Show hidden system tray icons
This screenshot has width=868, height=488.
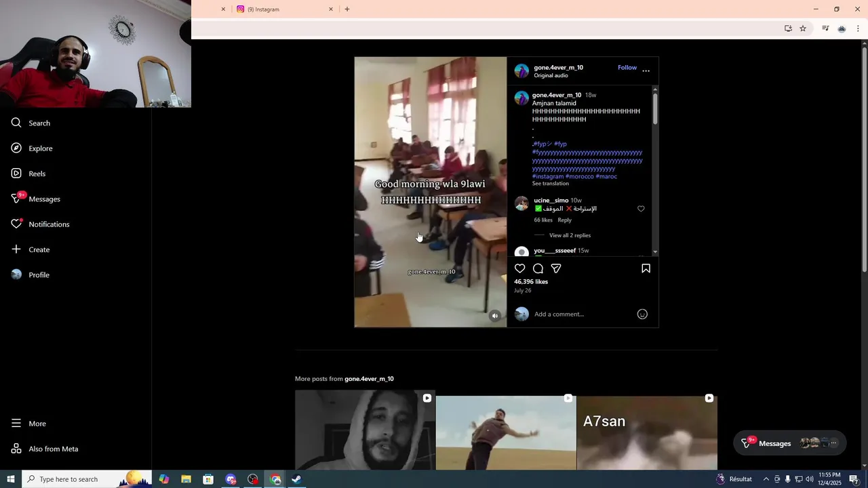(766, 479)
